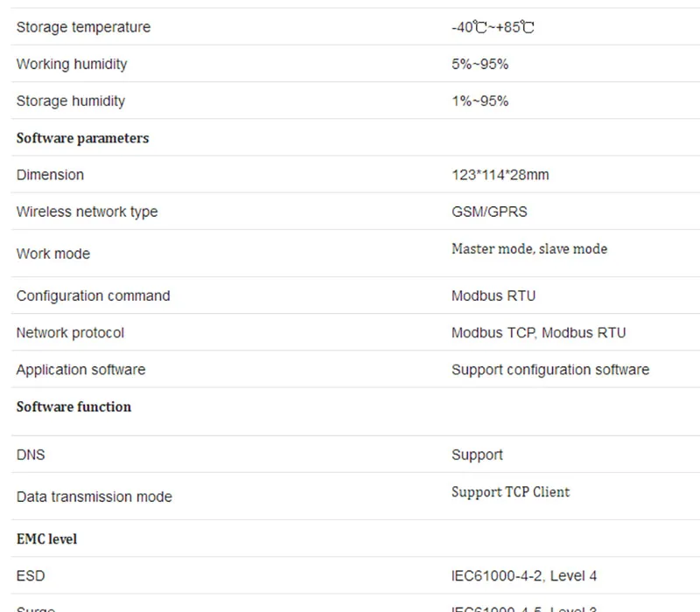Select the 5%~95% humidity value
This screenshot has width=700, height=612.
(479, 64)
